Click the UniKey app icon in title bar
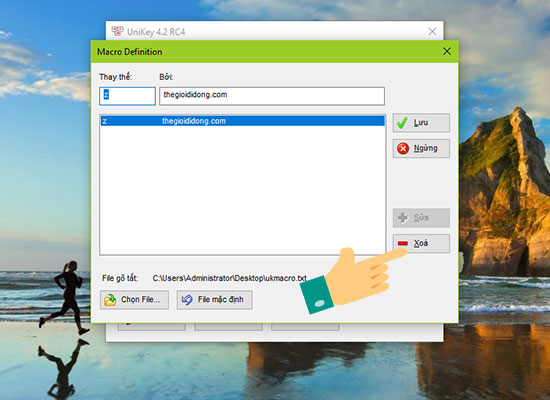The width and height of the screenshot is (550, 400). tap(118, 32)
